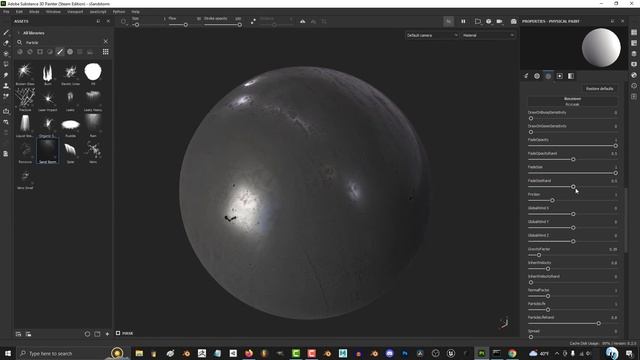640x360 pixels.
Task: Click the Particle search input field
Action: coord(61,42)
